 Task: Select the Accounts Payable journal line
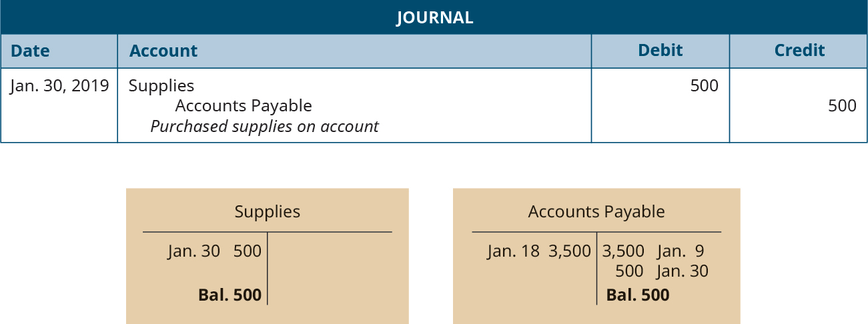244,105
